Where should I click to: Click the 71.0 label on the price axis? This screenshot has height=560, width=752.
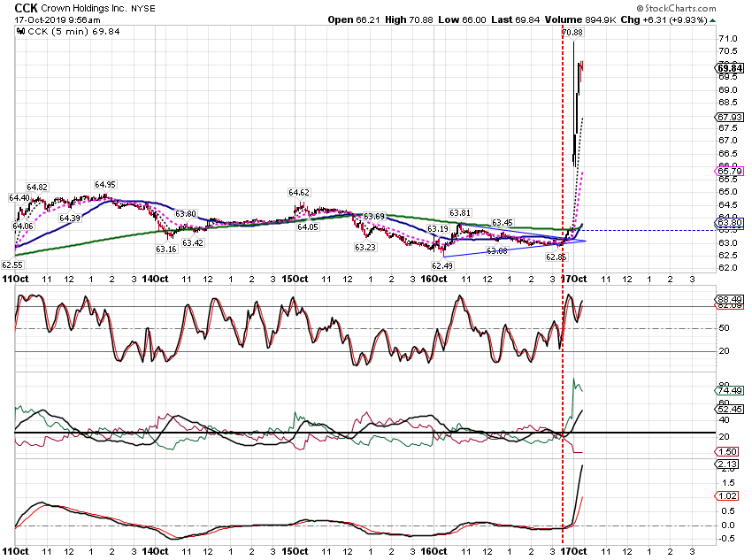point(728,39)
